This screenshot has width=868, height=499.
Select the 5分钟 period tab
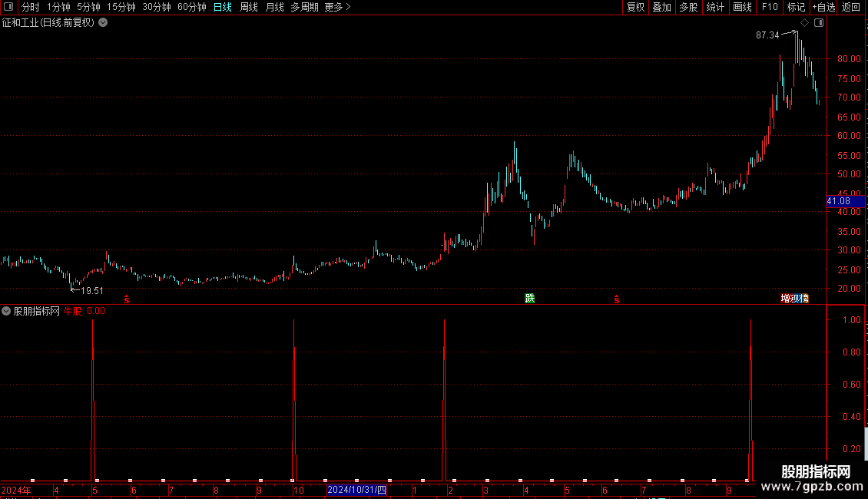[x=88, y=7]
